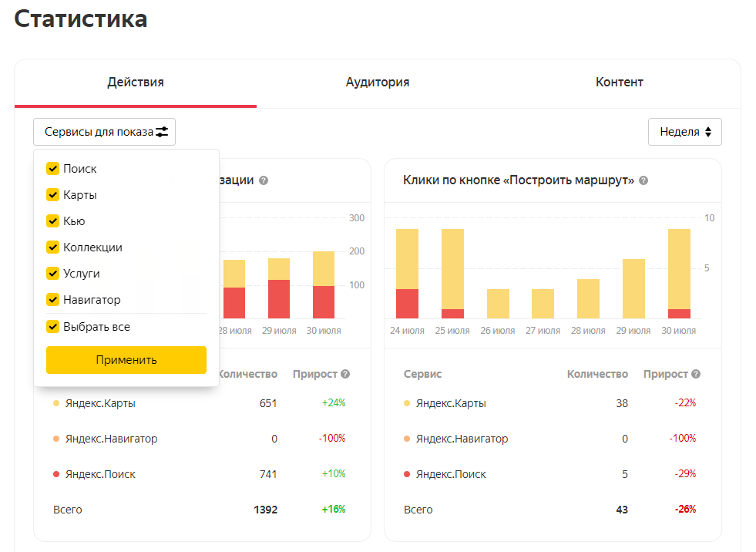Select the Действия tab
Viewport: 756px width, 552px height.
click(136, 82)
